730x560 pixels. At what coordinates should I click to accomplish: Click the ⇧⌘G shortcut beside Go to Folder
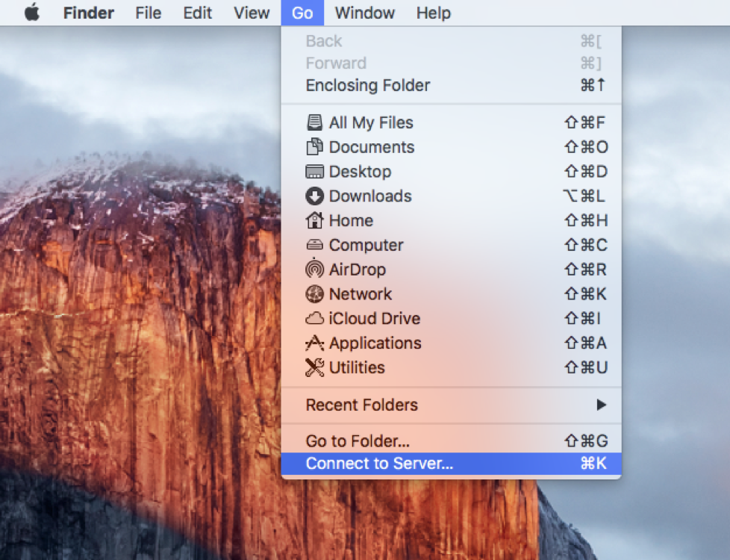pyautogui.click(x=586, y=441)
